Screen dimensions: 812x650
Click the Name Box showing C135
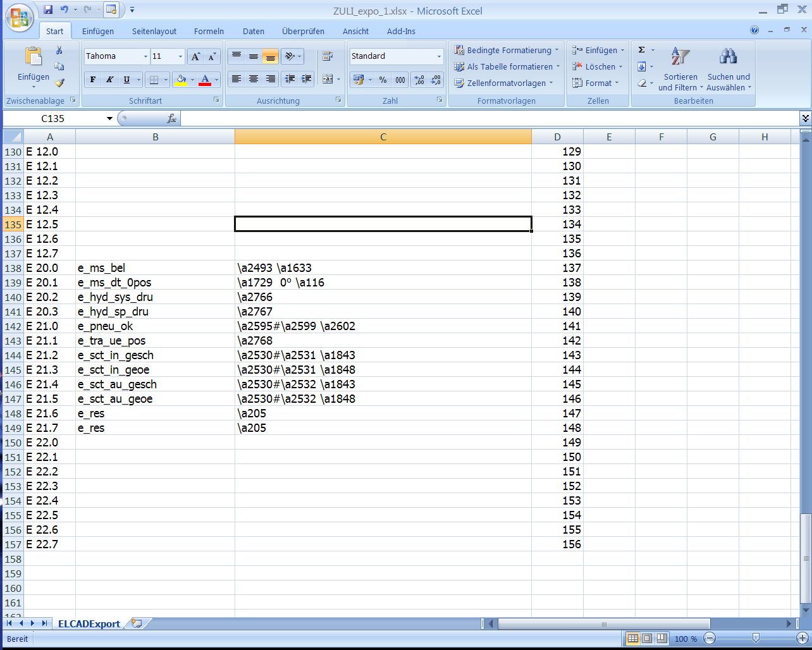click(x=53, y=118)
